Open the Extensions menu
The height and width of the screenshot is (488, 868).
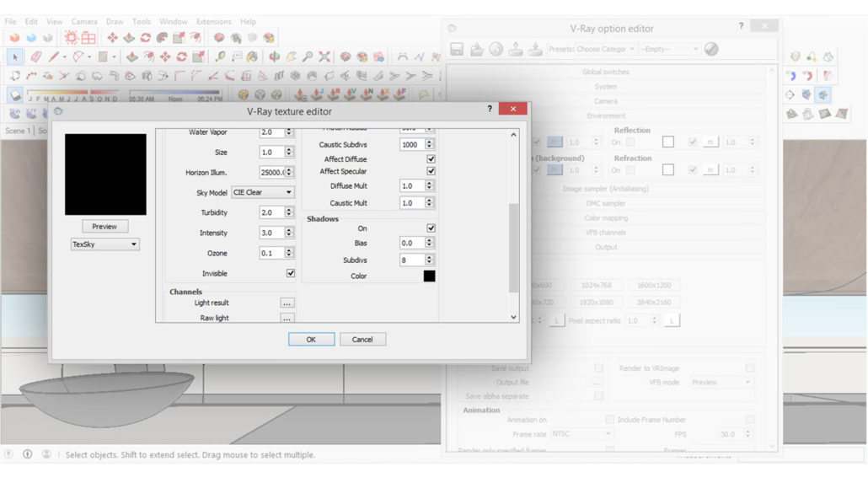pos(213,21)
